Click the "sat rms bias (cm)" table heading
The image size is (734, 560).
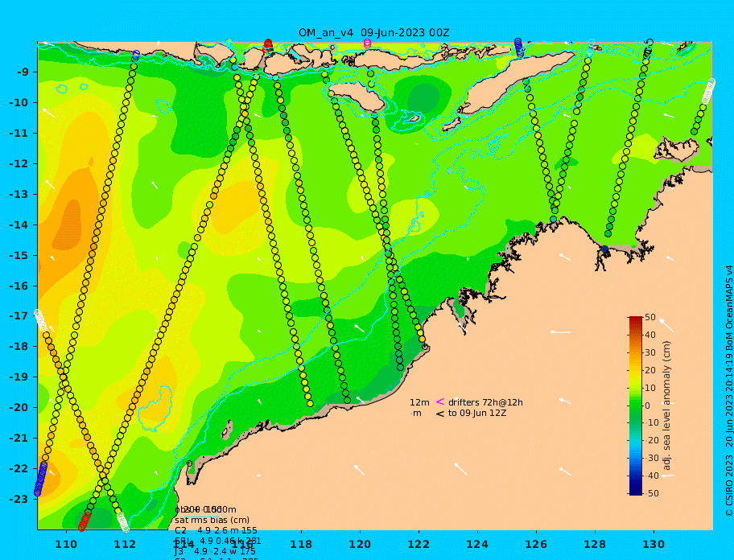pyautogui.click(x=212, y=521)
